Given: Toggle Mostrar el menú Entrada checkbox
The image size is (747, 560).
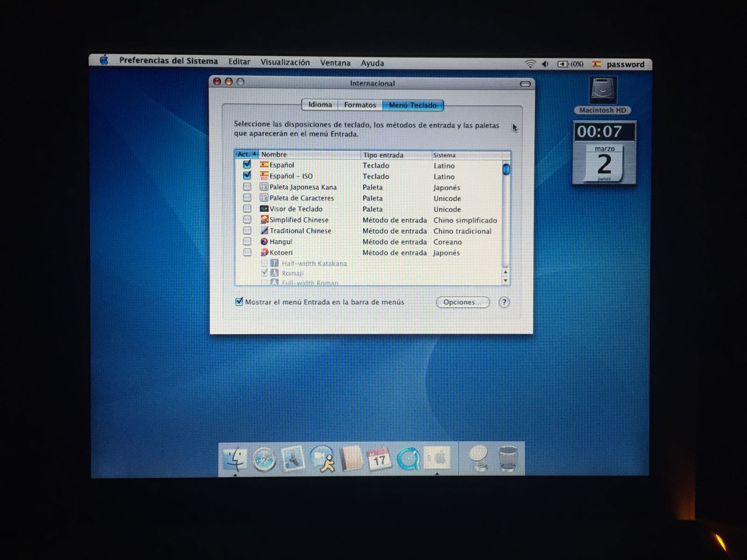Looking at the screenshot, I should pos(239,302).
